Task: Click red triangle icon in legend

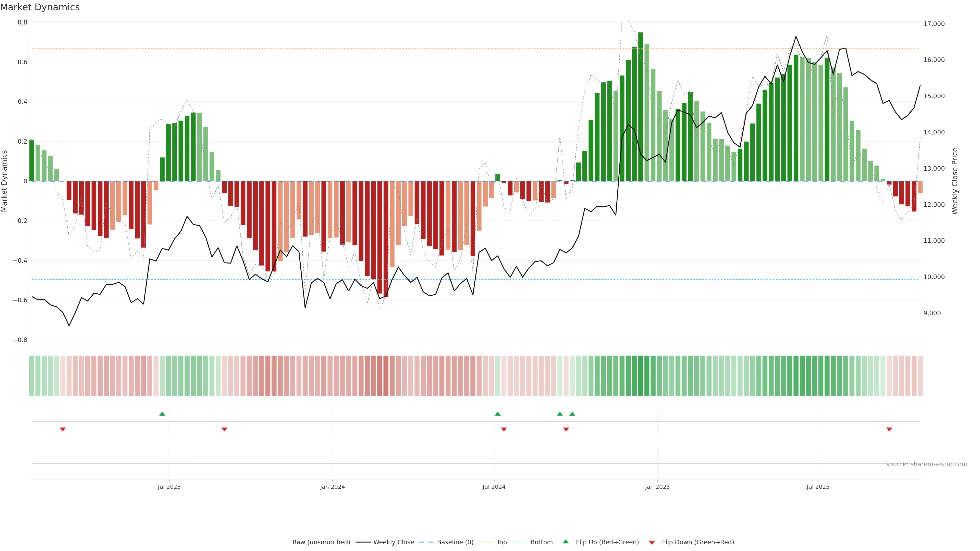Action: coord(652,543)
